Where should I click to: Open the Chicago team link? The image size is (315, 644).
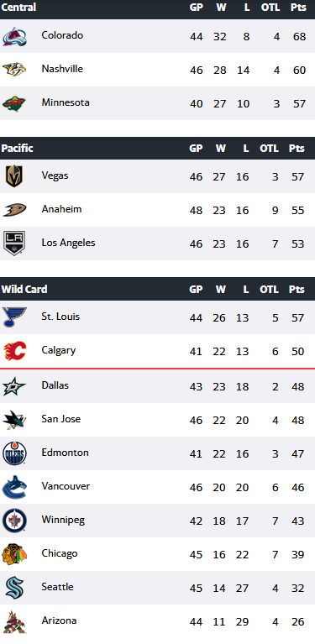coord(59,553)
